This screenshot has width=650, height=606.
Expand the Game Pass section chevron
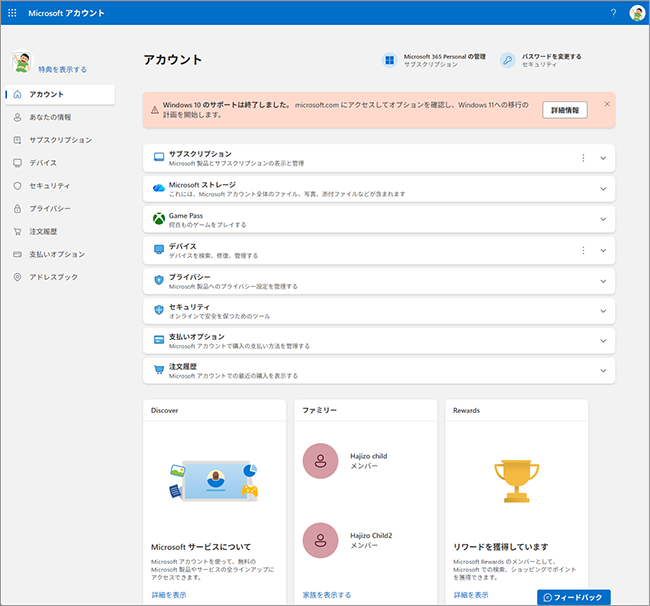[603, 220]
